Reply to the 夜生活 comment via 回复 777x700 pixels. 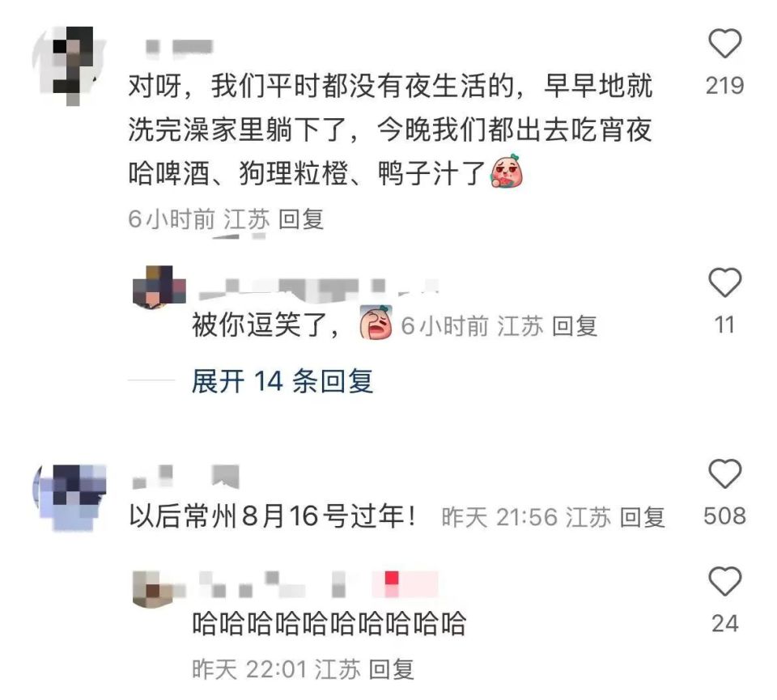click(301, 219)
